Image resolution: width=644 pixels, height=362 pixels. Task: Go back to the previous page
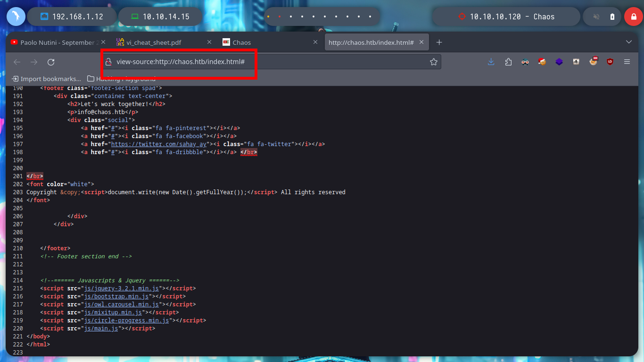point(17,62)
